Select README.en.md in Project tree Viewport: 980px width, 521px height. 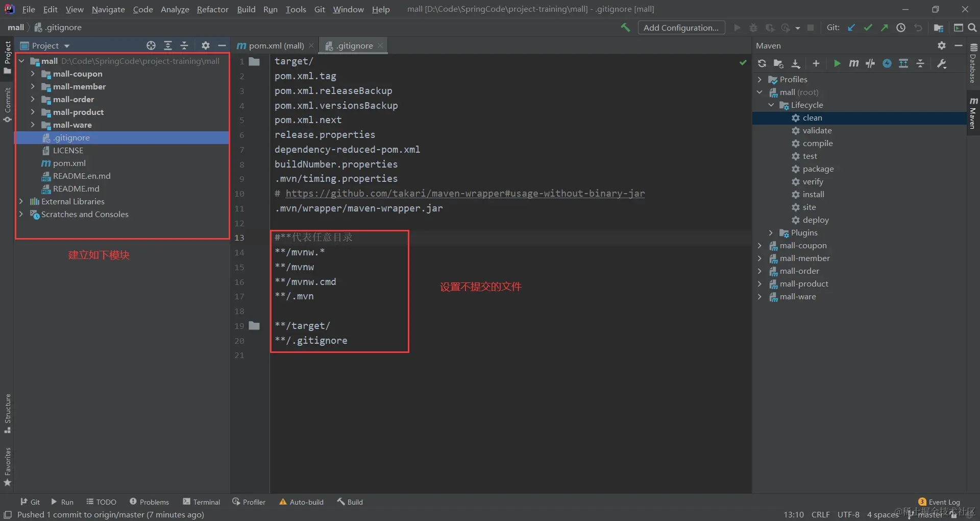click(82, 176)
